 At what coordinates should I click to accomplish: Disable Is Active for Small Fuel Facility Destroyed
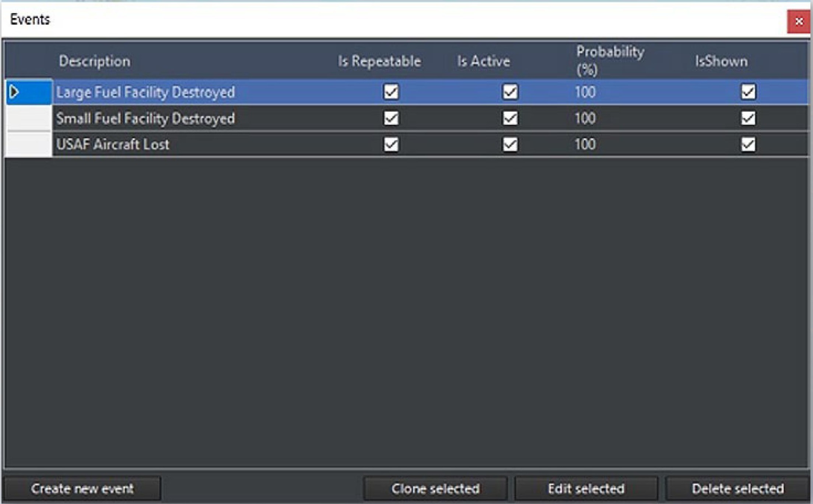click(x=510, y=118)
